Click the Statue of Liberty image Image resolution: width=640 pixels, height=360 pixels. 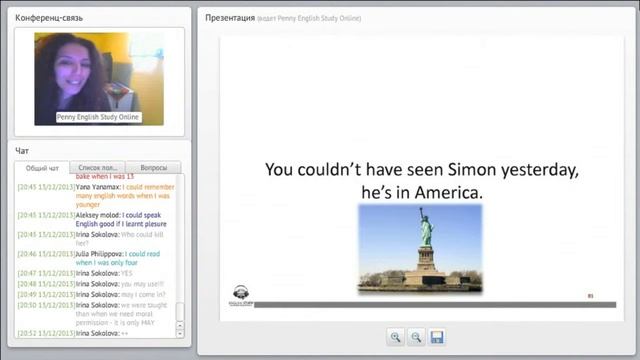click(x=420, y=249)
